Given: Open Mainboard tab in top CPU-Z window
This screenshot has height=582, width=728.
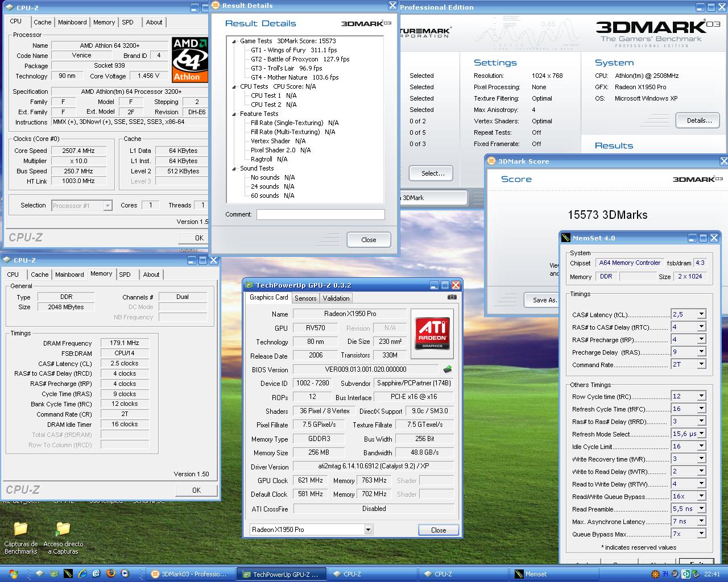Looking at the screenshot, I should coord(72,22).
